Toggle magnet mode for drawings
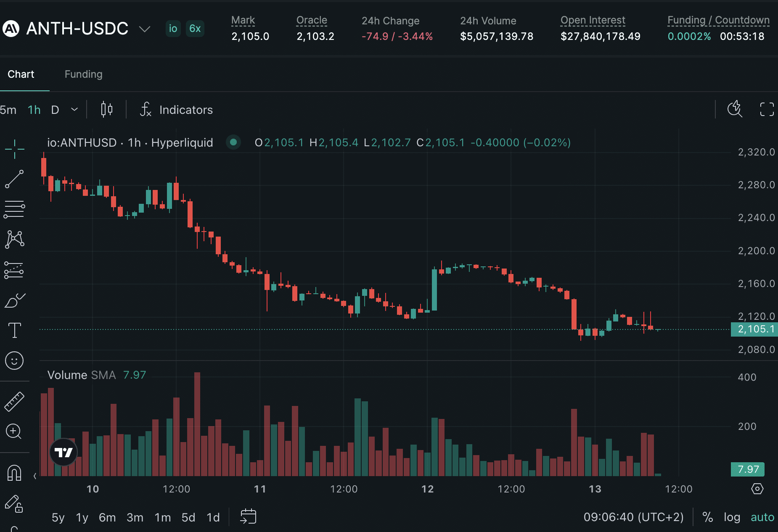 (x=14, y=472)
